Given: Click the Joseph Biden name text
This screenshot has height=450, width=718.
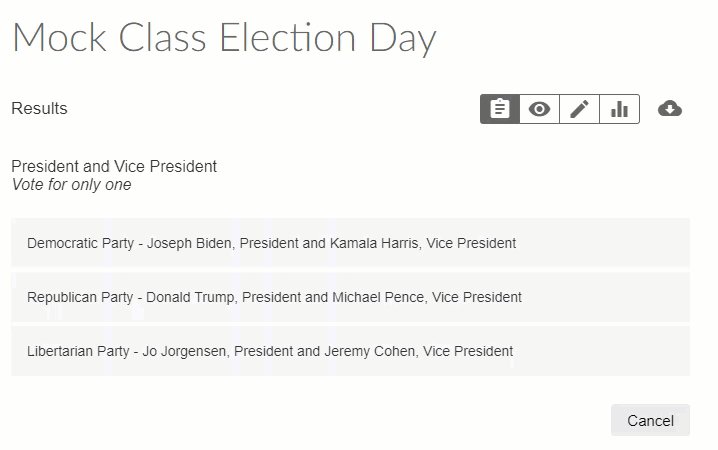Looking at the screenshot, I should (189, 243).
